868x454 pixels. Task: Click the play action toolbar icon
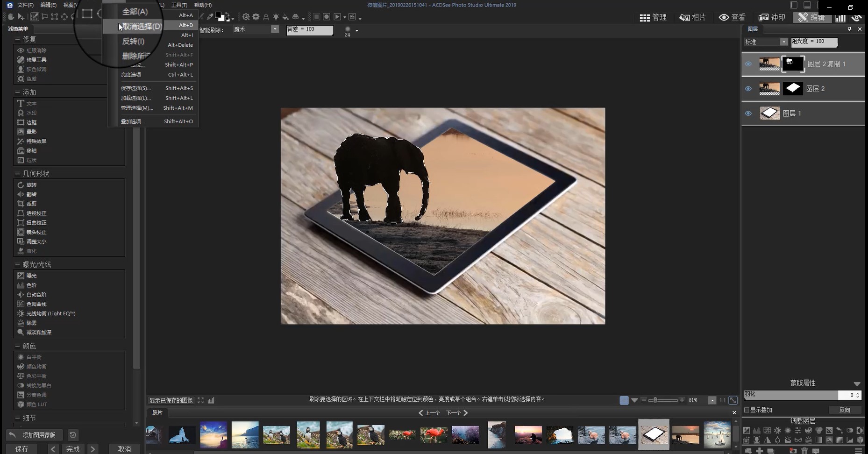(x=337, y=17)
